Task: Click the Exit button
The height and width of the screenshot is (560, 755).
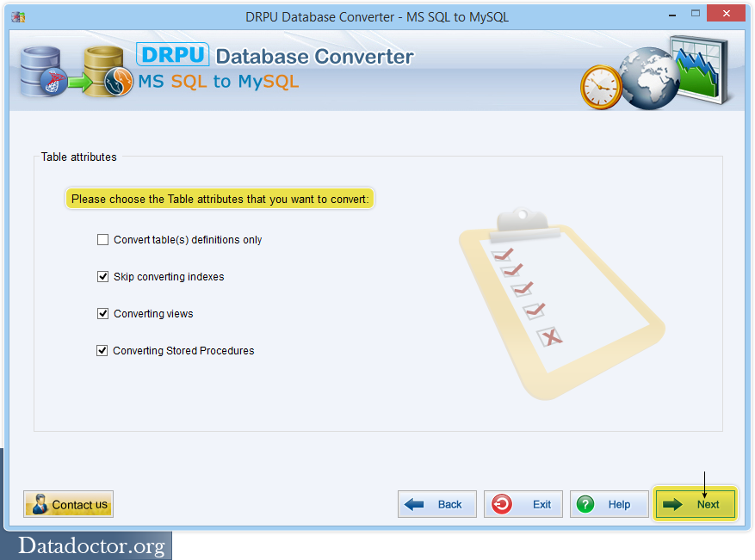Action: [x=523, y=504]
